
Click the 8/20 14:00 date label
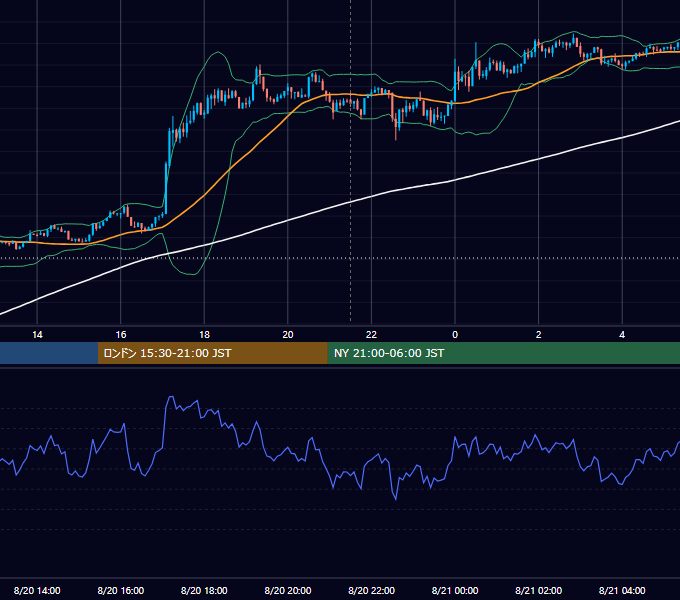[x=37, y=590]
